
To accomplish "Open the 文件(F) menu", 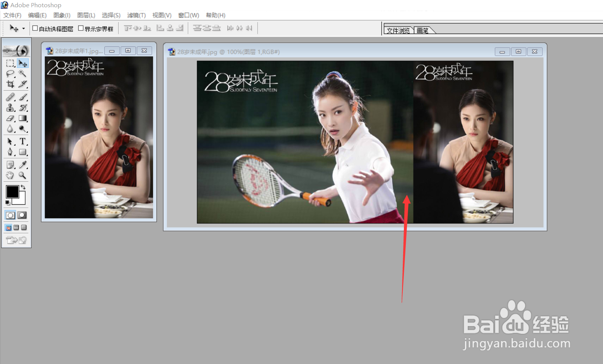I will coord(12,15).
